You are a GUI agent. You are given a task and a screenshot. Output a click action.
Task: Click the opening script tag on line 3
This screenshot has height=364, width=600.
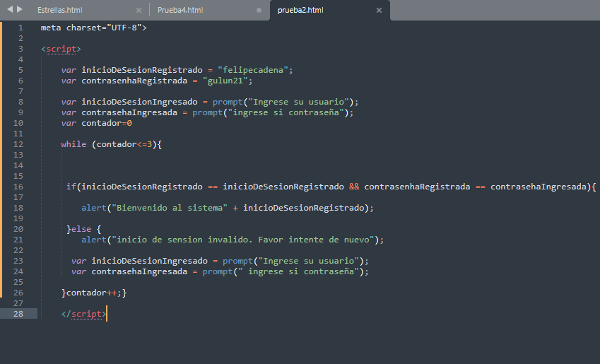61,49
